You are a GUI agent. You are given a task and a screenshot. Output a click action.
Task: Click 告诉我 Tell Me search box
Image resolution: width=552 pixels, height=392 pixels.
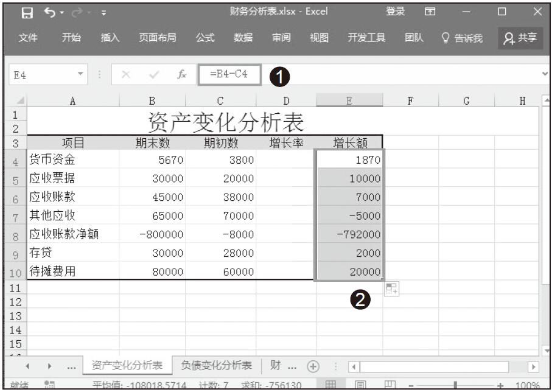click(461, 38)
